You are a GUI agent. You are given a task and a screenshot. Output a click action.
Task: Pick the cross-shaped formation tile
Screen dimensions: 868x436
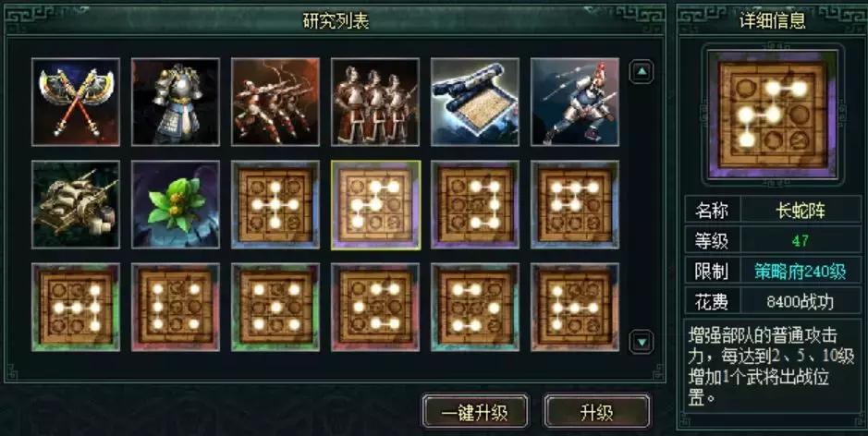[275, 205]
